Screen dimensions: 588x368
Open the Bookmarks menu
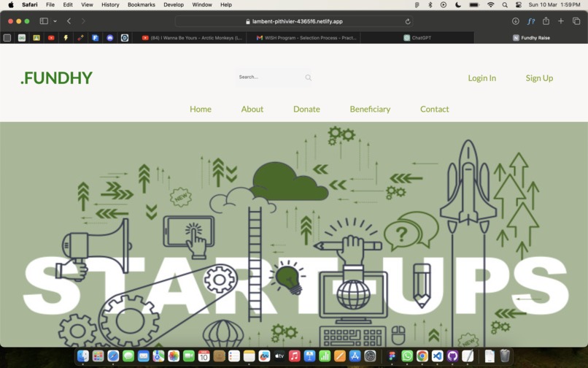point(142,4)
